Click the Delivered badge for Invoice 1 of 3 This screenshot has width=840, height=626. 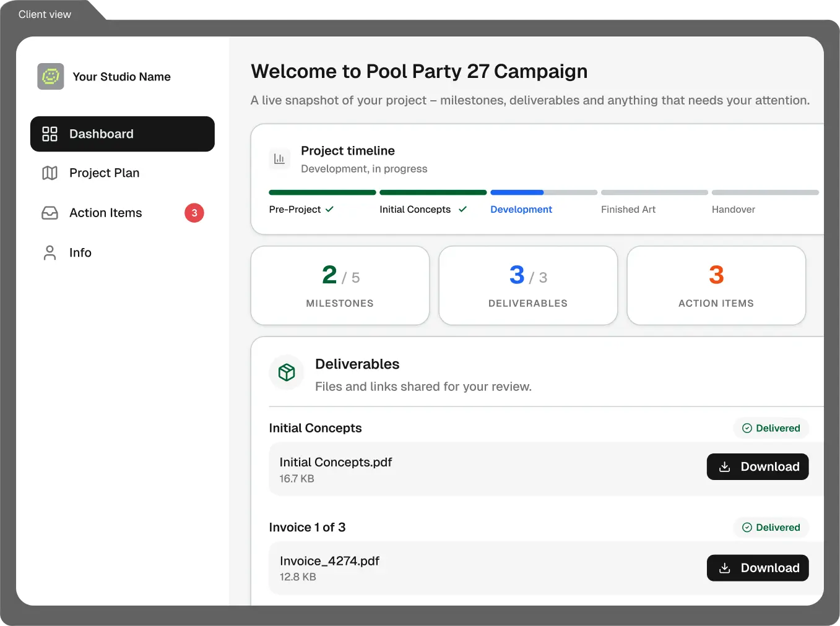771,528
